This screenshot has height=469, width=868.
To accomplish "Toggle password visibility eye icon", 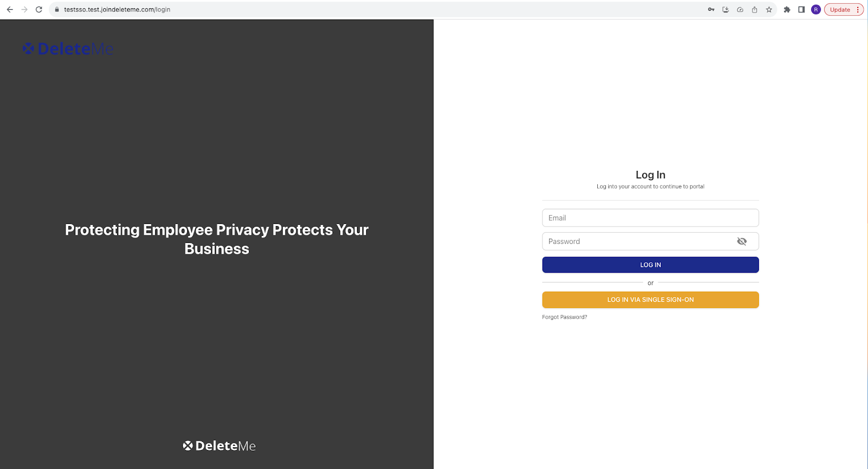I will pyautogui.click(x=742, y=241).
